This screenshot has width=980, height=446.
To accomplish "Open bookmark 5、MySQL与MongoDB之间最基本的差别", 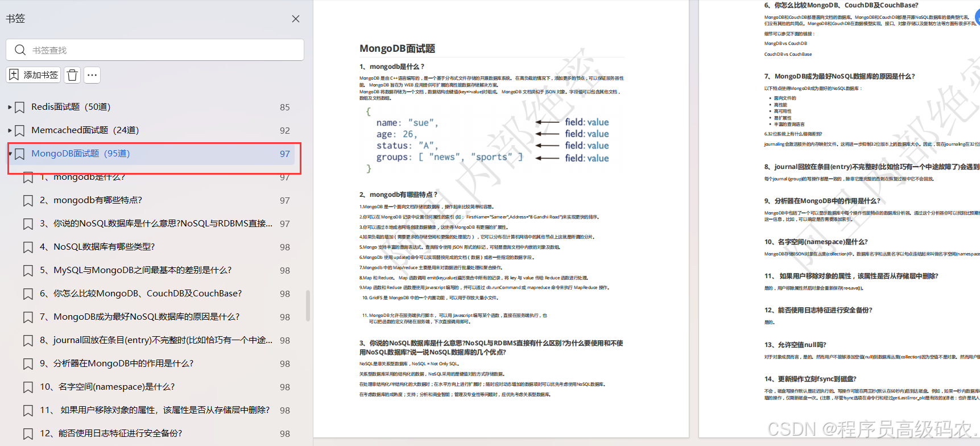I will click(136, 270).
